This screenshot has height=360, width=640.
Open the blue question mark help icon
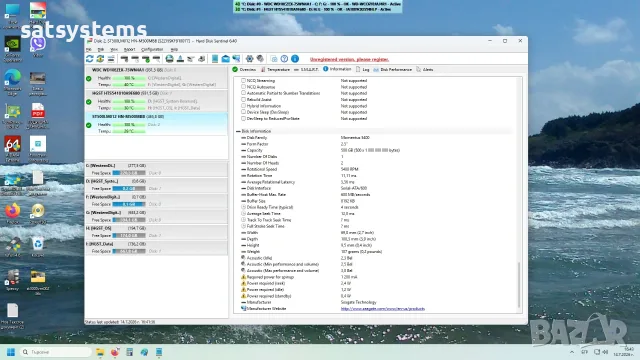click(284, 59)
